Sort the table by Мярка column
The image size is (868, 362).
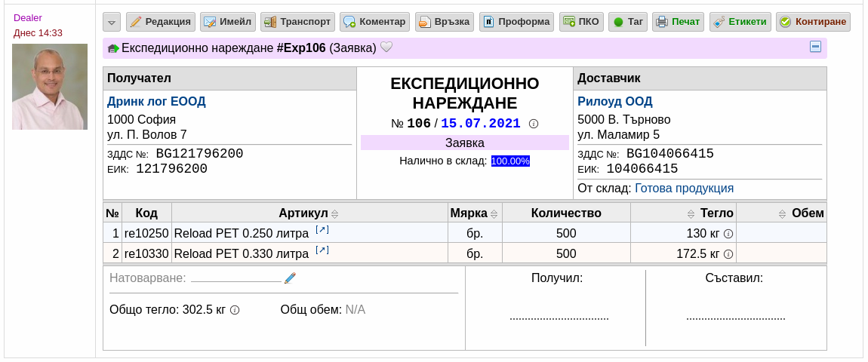click(x=494, y=213)
